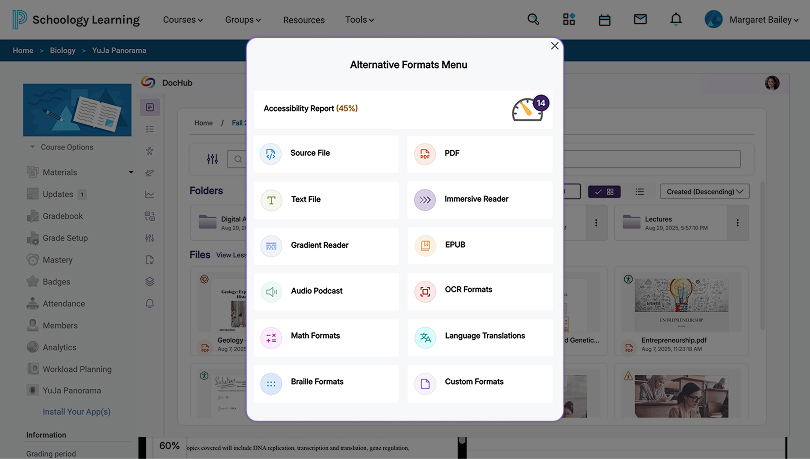Viewport: 810px width, 459px height.
Task: Open Margaret Bailey account dropdown
Action: click(x=752, y=20)
